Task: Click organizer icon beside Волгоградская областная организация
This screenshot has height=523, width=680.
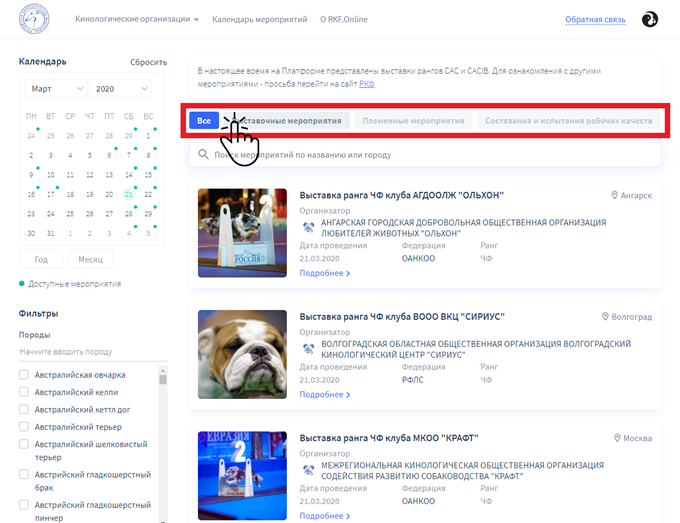Action: tap(308, 348)
